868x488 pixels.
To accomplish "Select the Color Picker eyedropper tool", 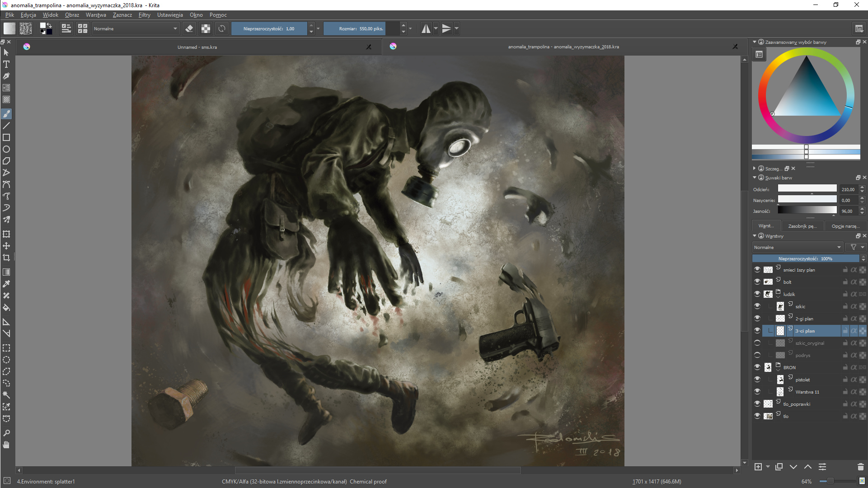I will 6,284.
